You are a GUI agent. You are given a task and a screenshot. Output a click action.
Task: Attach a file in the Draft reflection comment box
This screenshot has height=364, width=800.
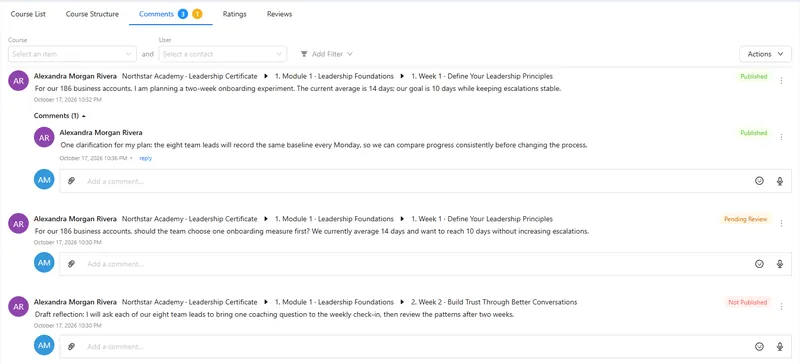pyautogui.click(x=72, y=347)
